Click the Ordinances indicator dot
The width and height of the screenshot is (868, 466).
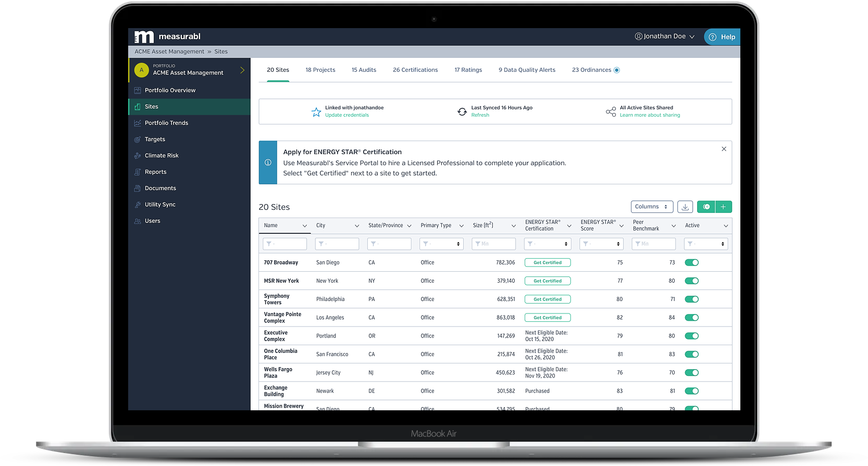coord(617,70)
